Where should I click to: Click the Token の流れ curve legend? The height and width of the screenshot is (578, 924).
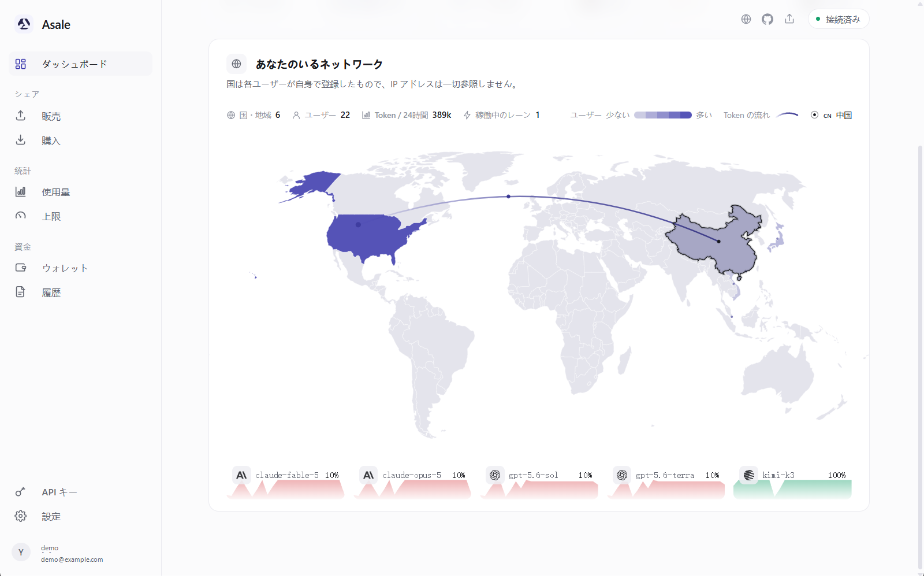click(787, 115)
